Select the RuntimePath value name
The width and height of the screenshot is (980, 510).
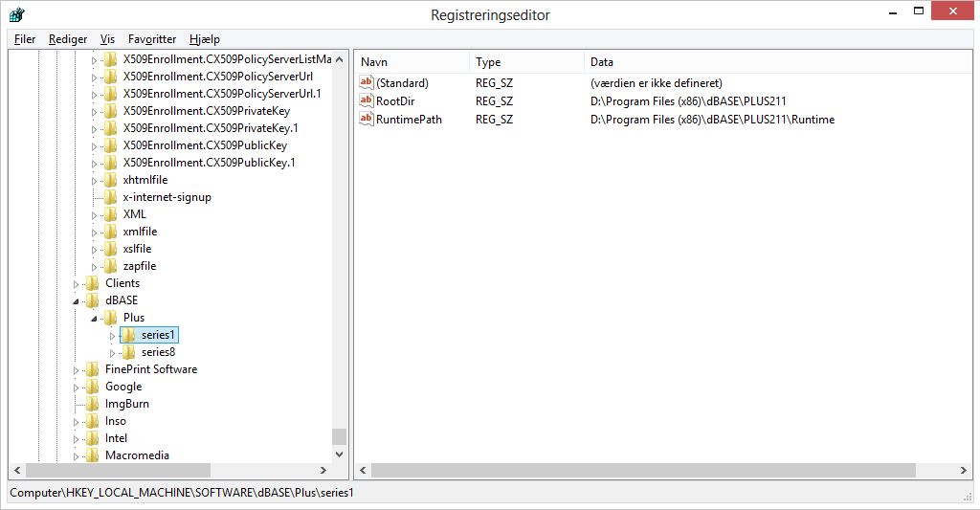click(409, 119)
